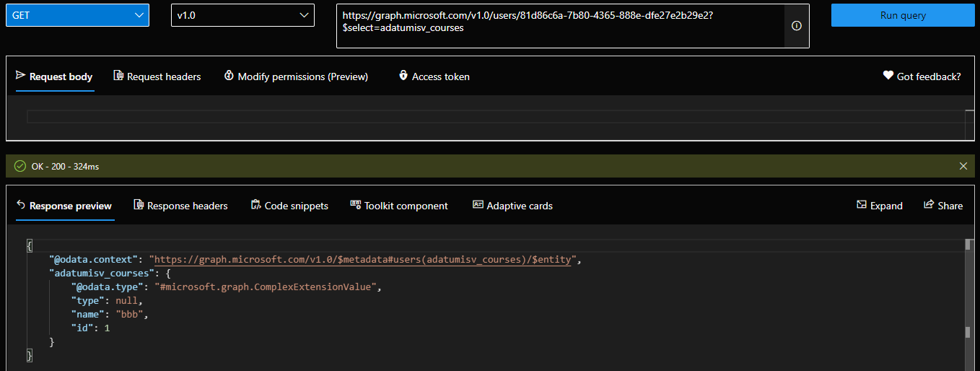Open the Adaptive cards tab
Viewport: 980px width, 371px height.
512,206
